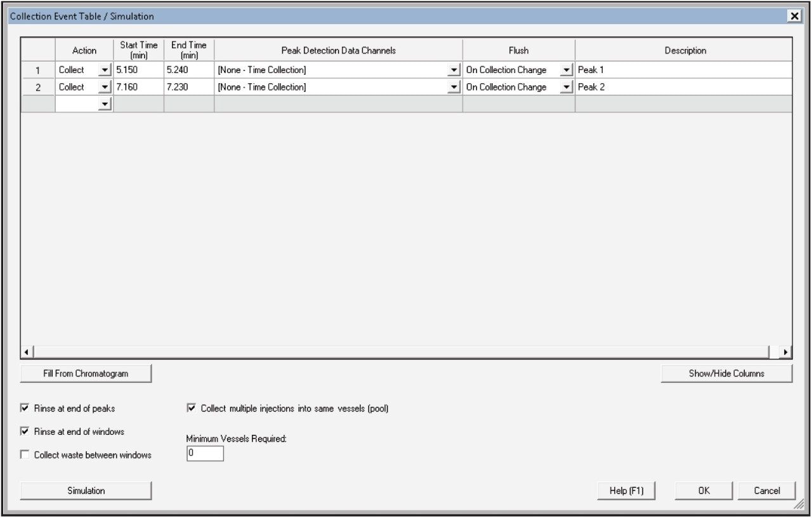Click horizontal scrollbar left arrow
This screenshot has height=518, width=812.
27,352
